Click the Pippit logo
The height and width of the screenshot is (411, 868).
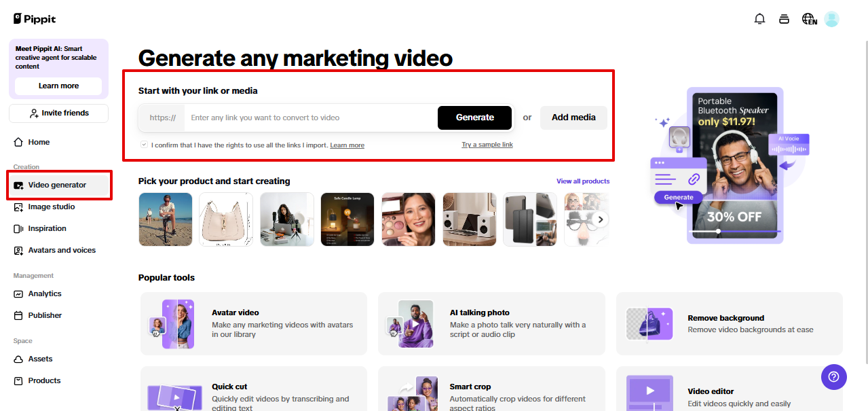tap(37, 19)
